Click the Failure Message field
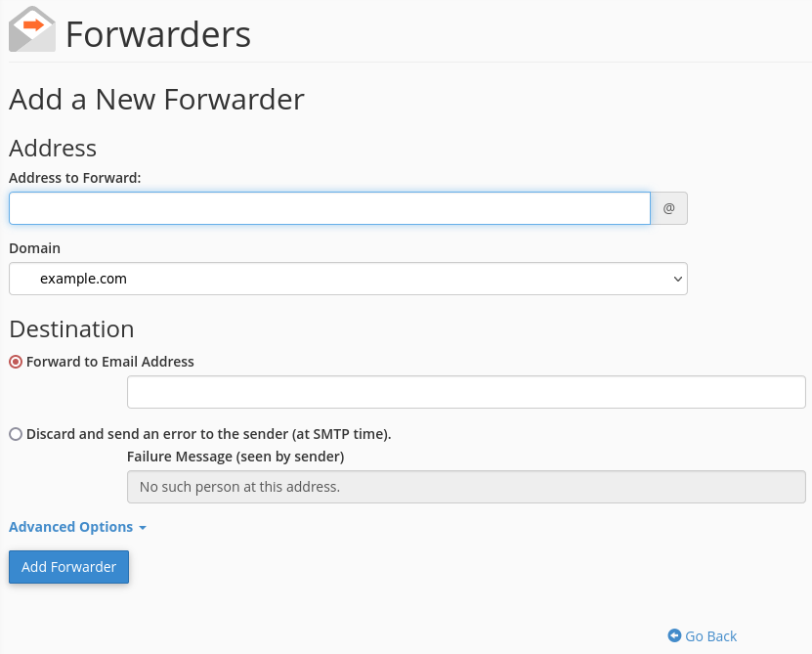The image size is (812, 654). pyautogui.click(x=466, y=487)
